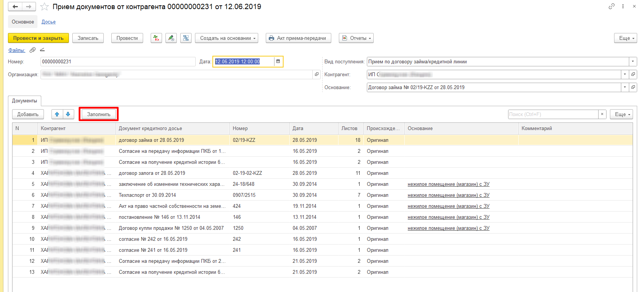Open the Основание link in the постановление № 146 row
The height and width of the screenshot is (292, 644).
[x=448, y=217]
